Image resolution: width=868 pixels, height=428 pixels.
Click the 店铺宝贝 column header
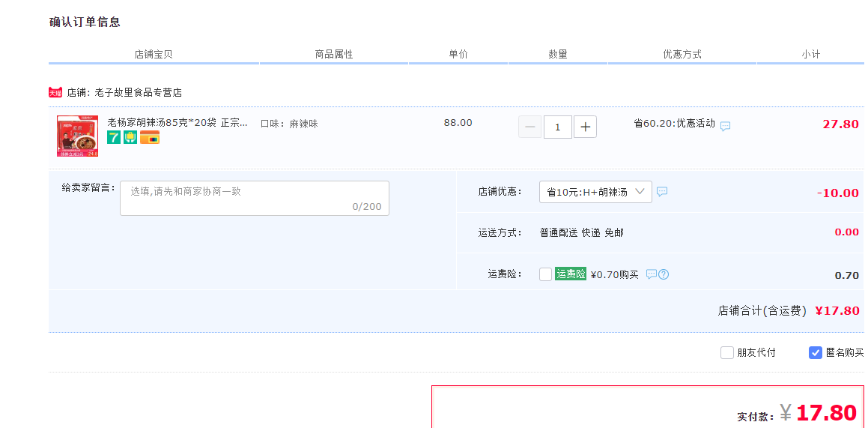(x=154, y=54)
